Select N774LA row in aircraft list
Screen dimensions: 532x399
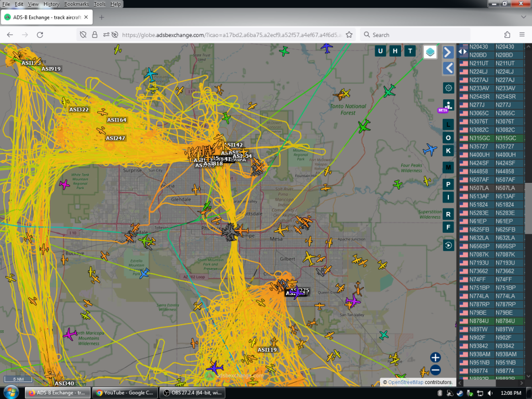coord(491,296)
